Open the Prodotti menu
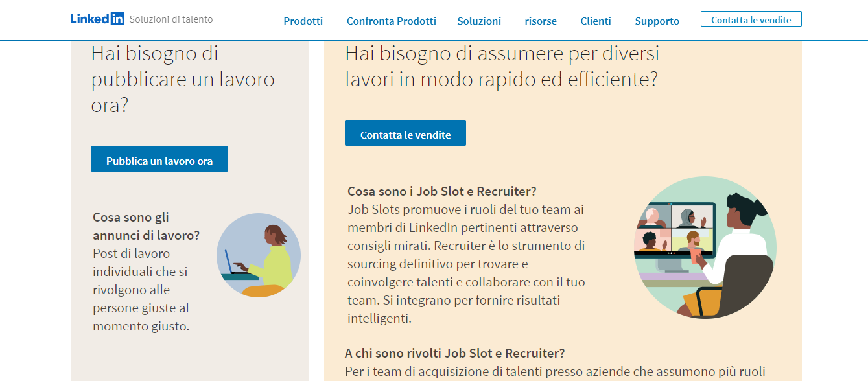 point(303,21)
